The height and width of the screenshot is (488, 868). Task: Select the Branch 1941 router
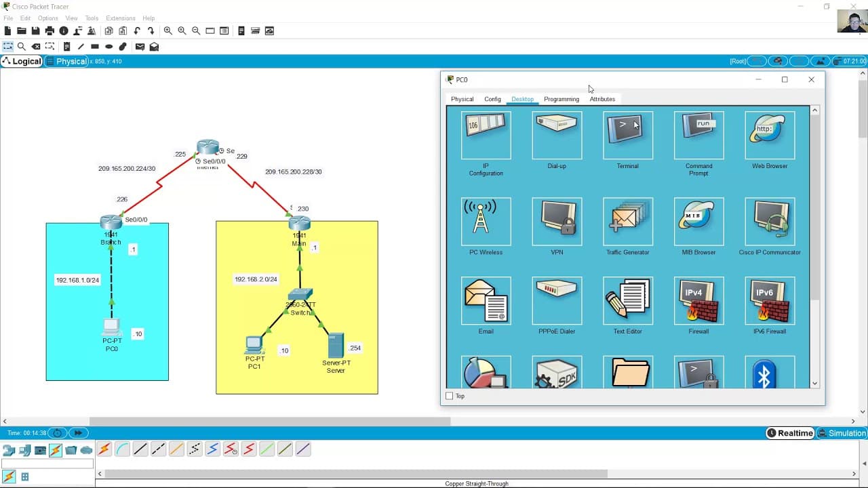111,222
